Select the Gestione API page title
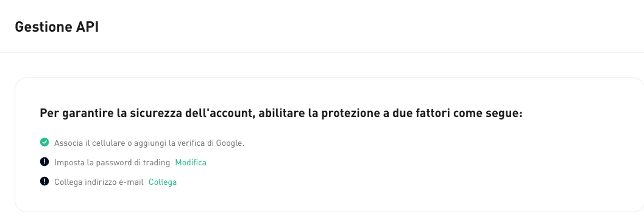This screenshot has width=644, height=222. [57, 27]
